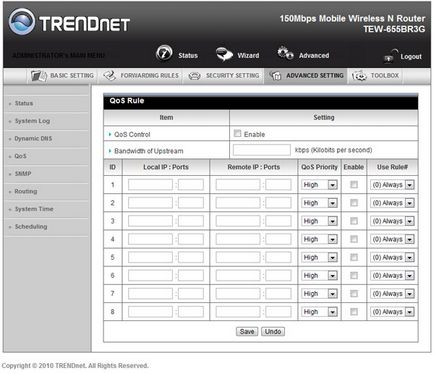Tick Enable checkbox for rule 3
The height and width of the screenshot is (374, 434).
tap(354, 221)
